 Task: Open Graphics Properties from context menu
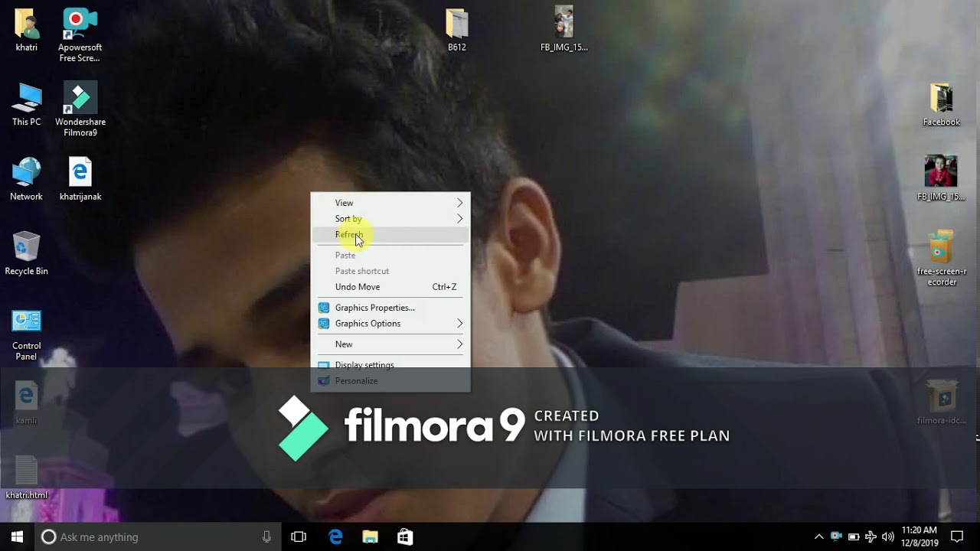click(390, 308)
